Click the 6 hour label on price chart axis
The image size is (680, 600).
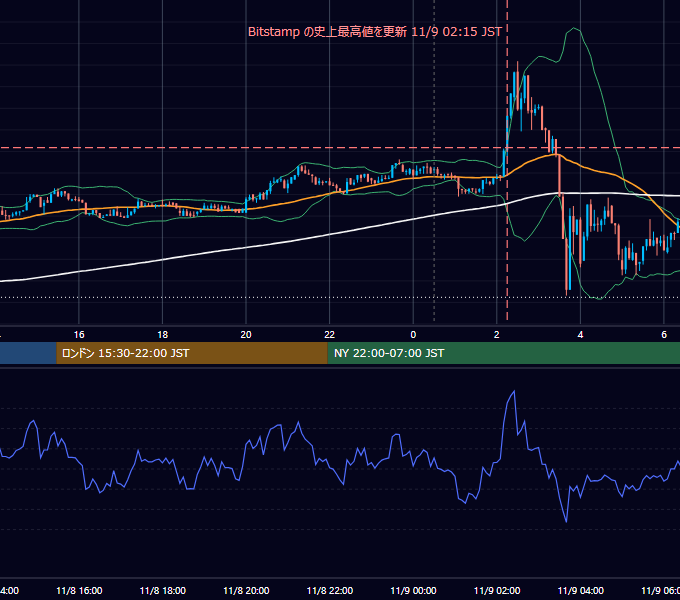pos(664,334)
